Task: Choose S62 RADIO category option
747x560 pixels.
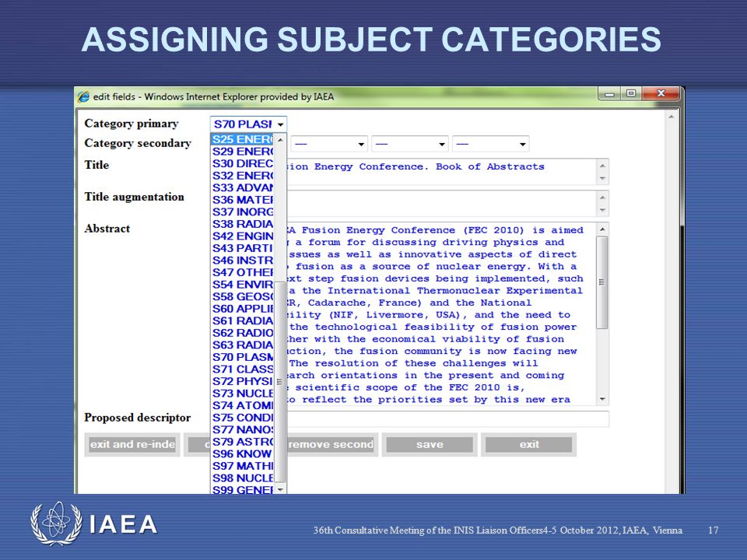Action: (243, 333)
